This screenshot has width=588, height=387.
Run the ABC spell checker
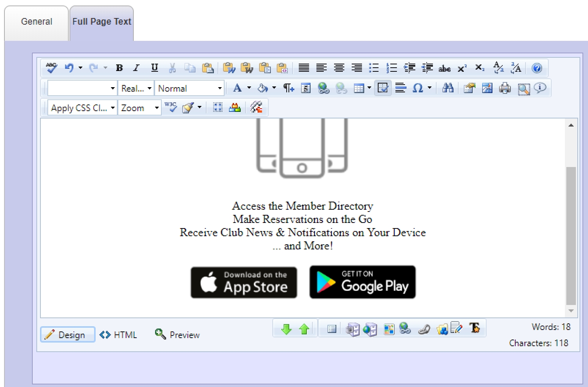[x=51, y=68]
